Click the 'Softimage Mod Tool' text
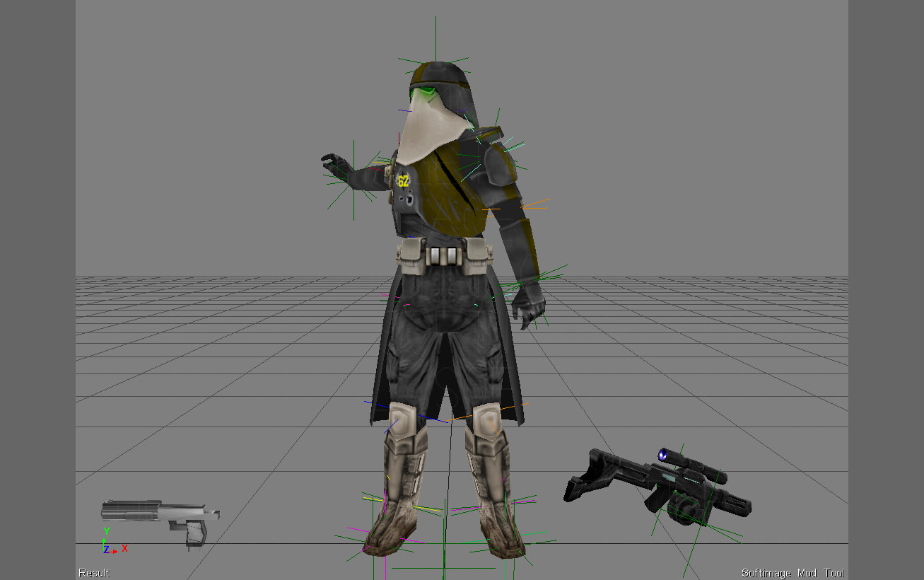 pyautogui.click(x=793, y=573)
